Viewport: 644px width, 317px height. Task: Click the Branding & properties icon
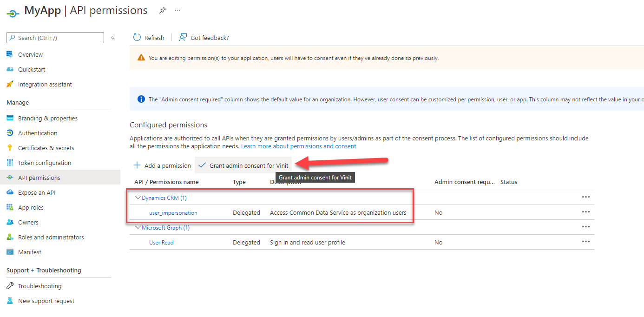pyautogui.click(x=10, y=118)
